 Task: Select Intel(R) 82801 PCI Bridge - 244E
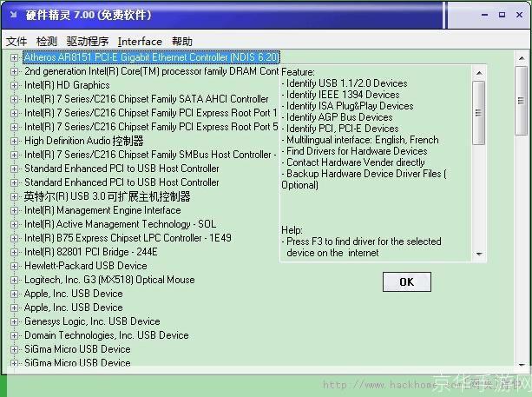click(x=91, y=252)
